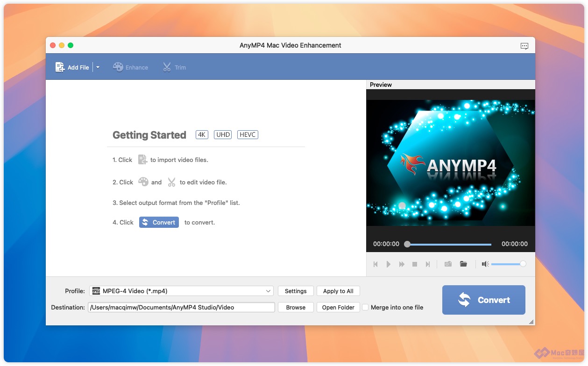Take a snapshot with the camera icon

click(448, 264)
